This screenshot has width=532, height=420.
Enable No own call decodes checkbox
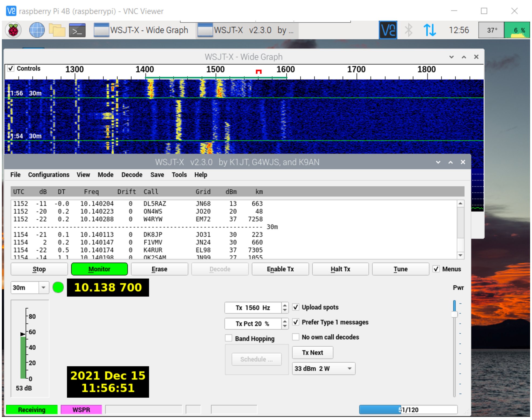296,337
